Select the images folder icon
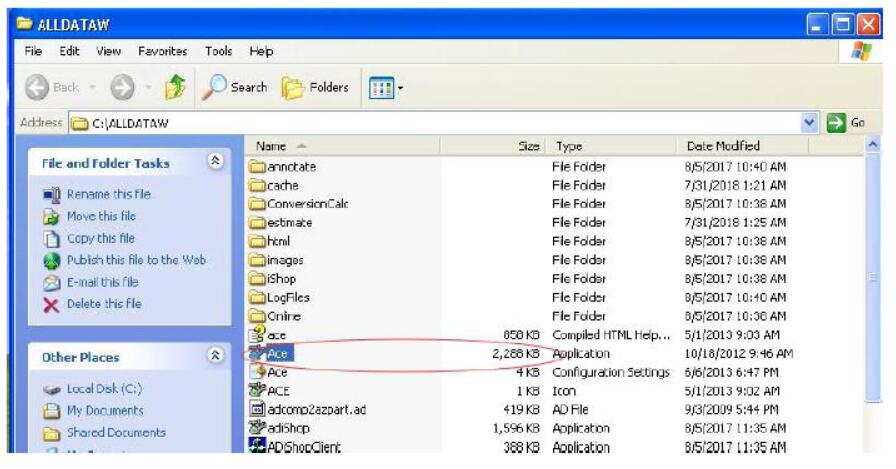Screen dimensions: 896x469 click(258, 260)
